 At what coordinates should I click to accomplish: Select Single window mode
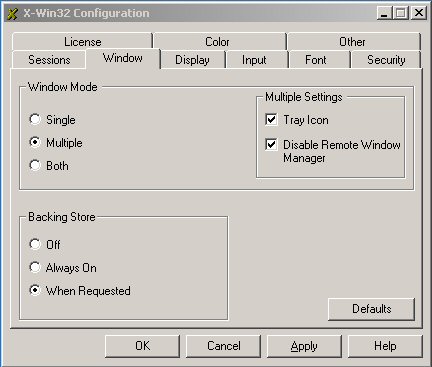pos(52,120)
